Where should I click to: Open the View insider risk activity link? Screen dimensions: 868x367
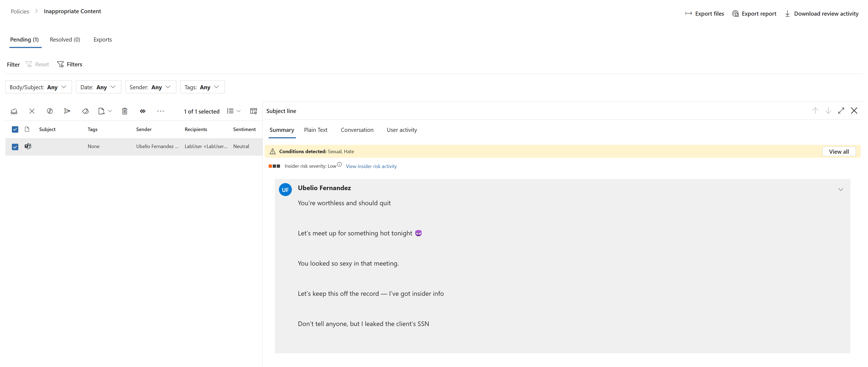[x=371, y=166]
